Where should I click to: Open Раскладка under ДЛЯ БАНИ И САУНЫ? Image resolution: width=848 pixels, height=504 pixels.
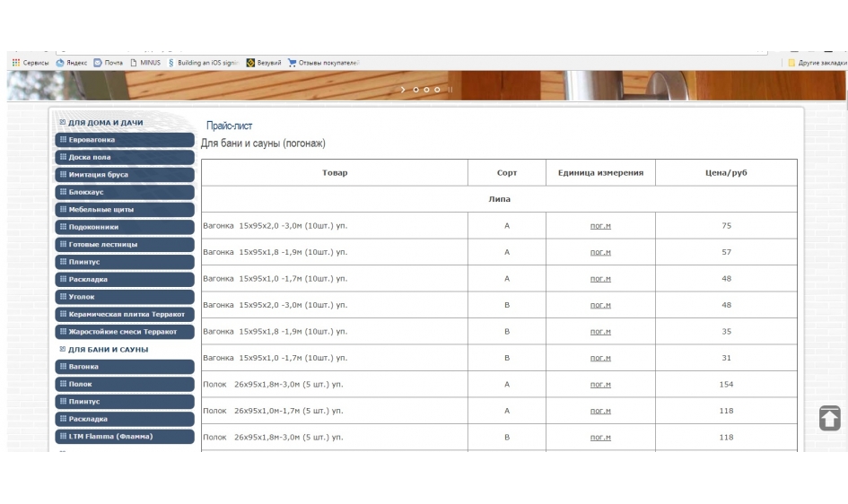125,419
